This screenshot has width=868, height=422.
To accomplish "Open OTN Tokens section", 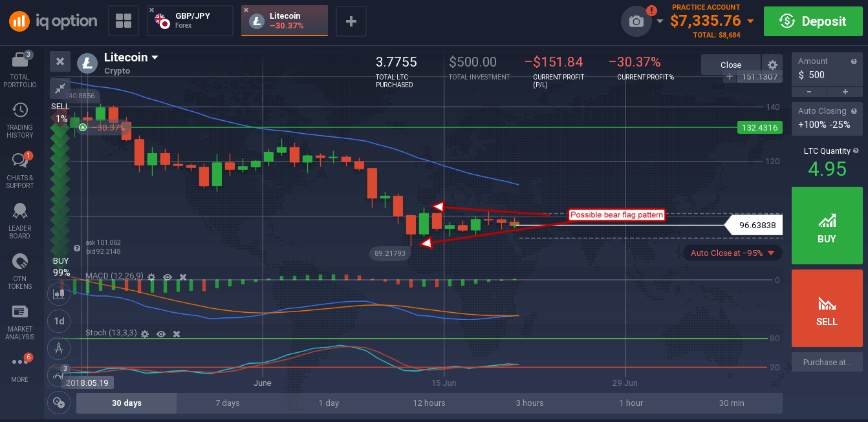I will (x=20, y=271).
